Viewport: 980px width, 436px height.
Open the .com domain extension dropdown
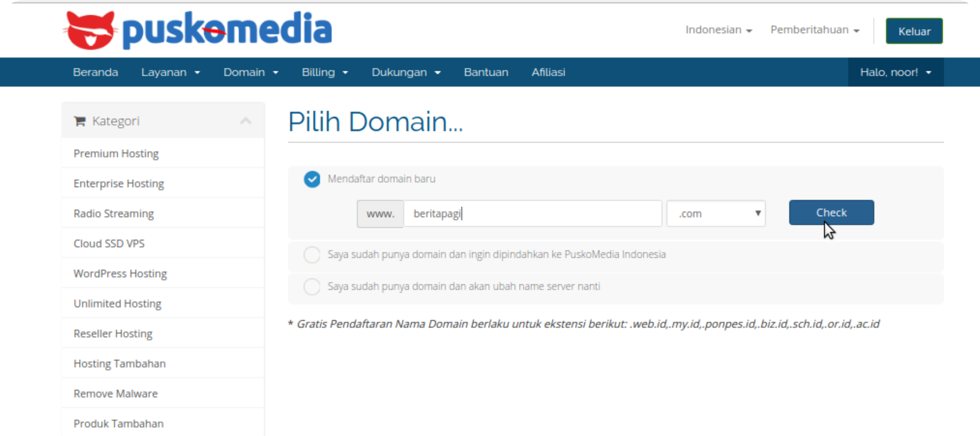tap(716, 214)
